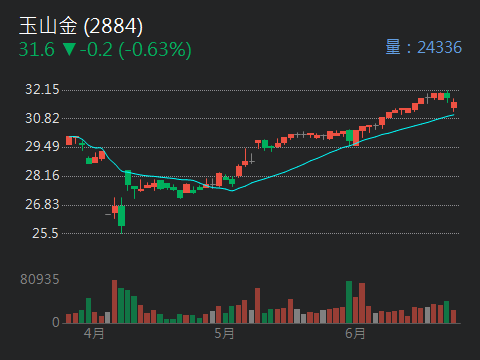The height and width of the screenshot is (360, 480).
Task: Click the last red candlestick at chart's right end
Action: 454,105
